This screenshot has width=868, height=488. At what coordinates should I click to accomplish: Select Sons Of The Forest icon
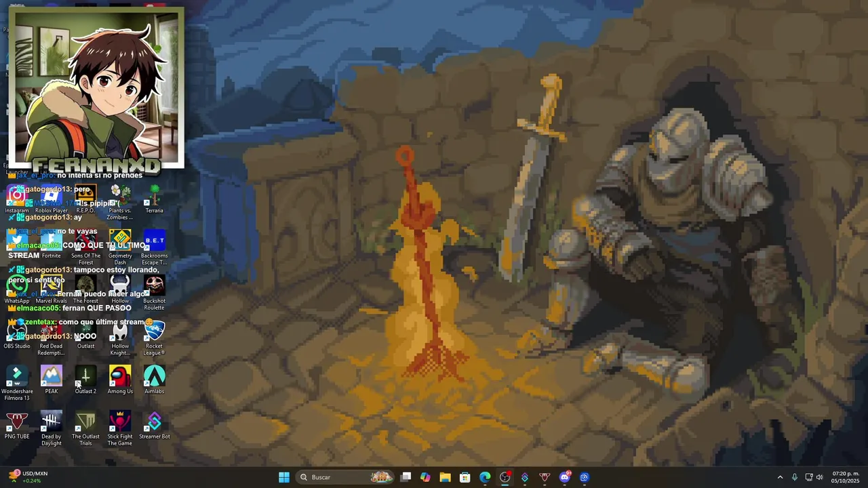coord(85,248)
